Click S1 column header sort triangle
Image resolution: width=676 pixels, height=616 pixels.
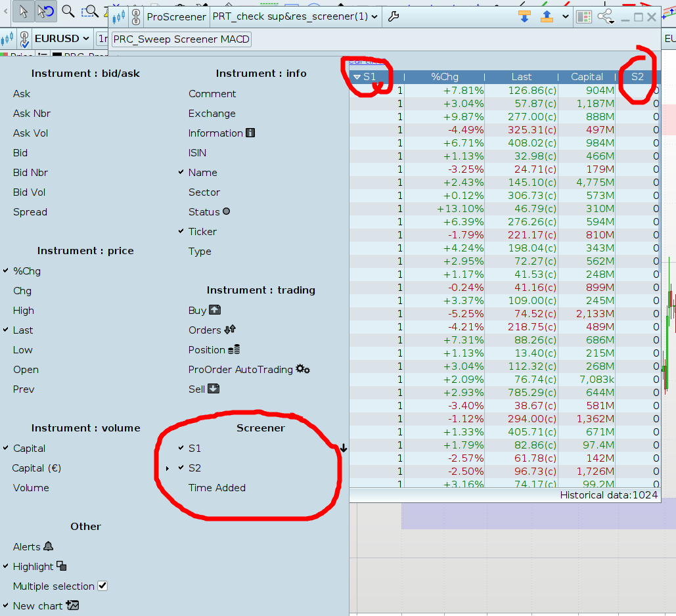pyautogui.click(x=357, y=77)
